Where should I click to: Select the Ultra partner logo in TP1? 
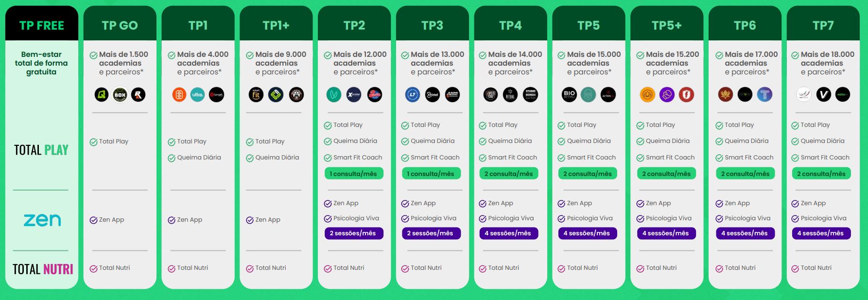point(197,95)
